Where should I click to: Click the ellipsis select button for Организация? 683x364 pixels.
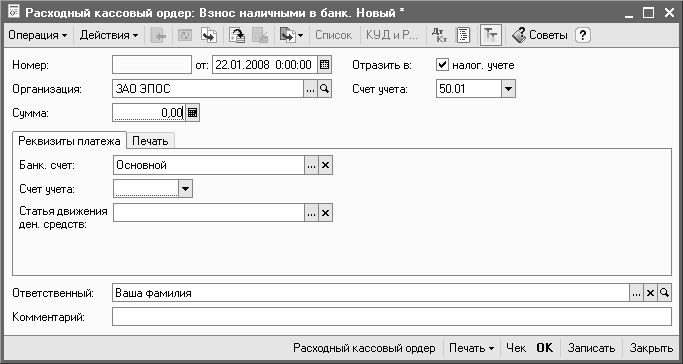pos(310,89)
